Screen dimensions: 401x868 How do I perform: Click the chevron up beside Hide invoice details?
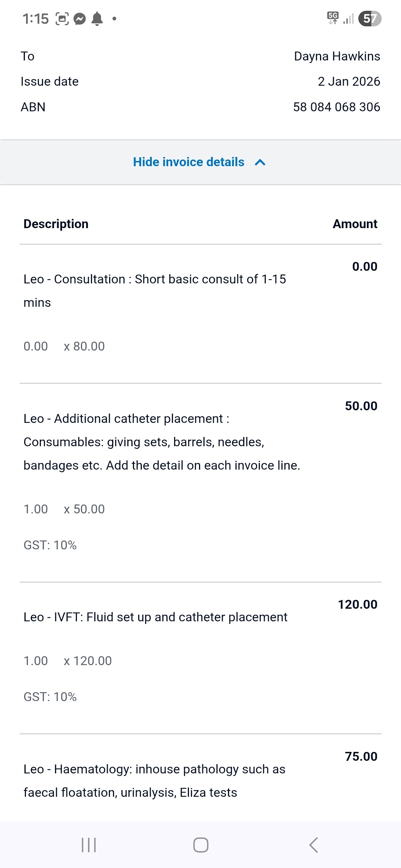pos(260,162)
